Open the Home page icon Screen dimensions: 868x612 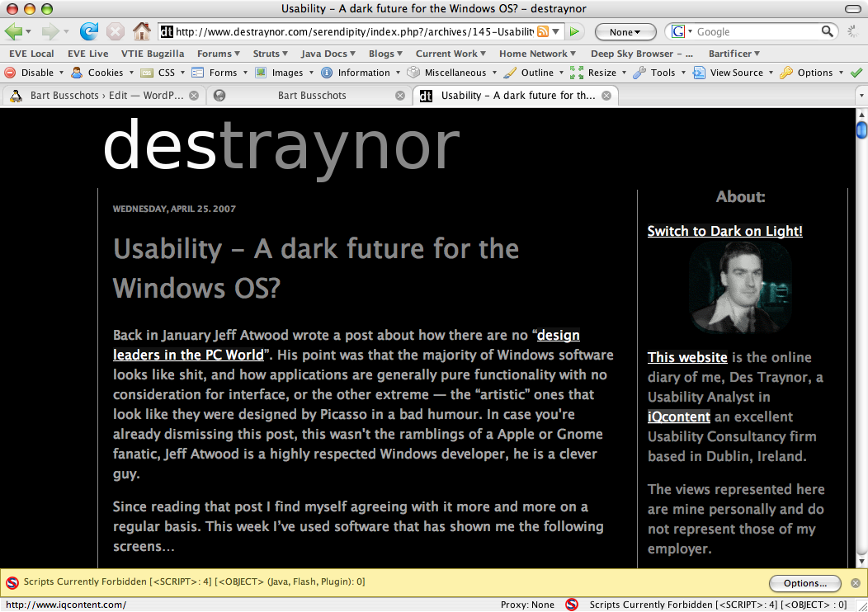pos(142,31)
